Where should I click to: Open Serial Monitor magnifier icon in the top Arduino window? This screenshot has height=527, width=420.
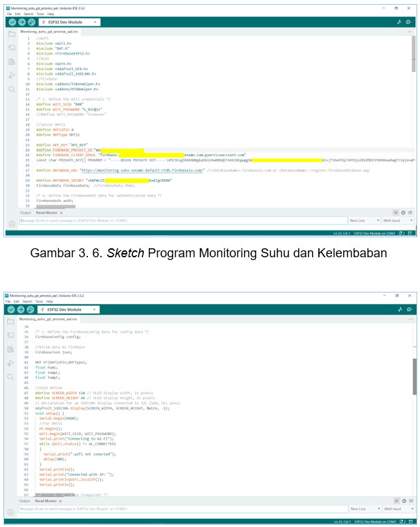click(408, 22)
